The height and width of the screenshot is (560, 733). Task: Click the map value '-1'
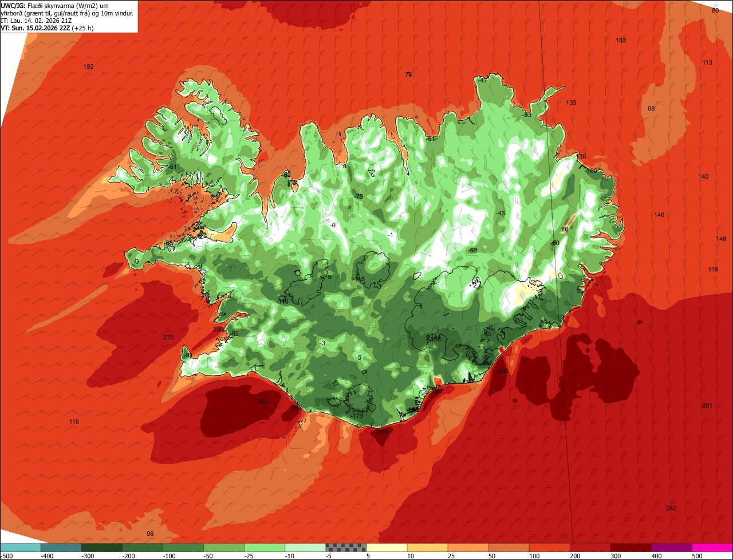pos(390,235)
